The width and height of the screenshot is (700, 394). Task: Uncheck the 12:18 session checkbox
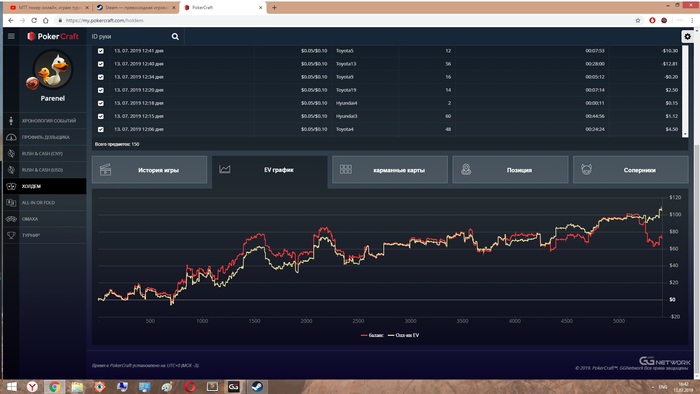(101, 103)
